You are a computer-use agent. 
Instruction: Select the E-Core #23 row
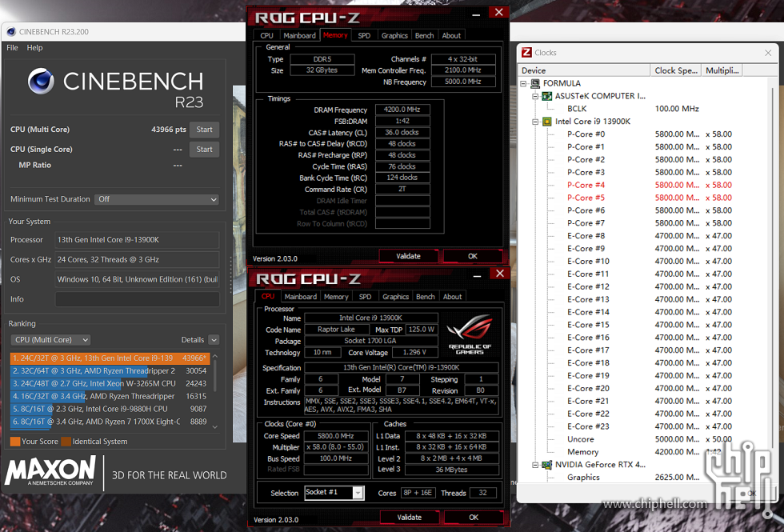coord(588,426)
